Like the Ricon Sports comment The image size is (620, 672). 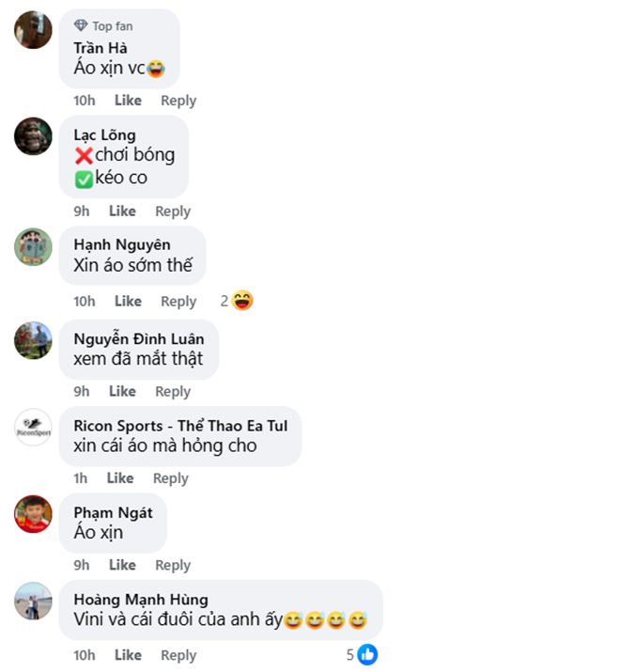[120, 478]
